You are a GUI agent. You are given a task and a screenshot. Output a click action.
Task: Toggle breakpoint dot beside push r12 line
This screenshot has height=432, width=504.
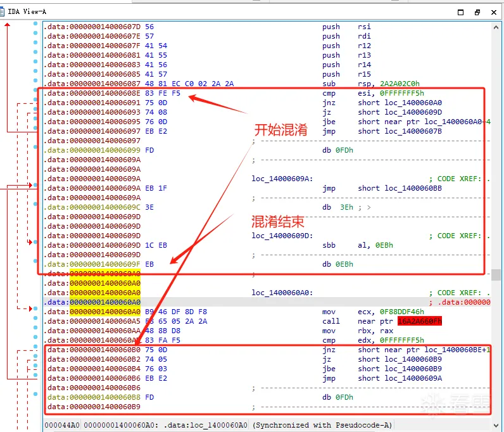tap(35, 42)
